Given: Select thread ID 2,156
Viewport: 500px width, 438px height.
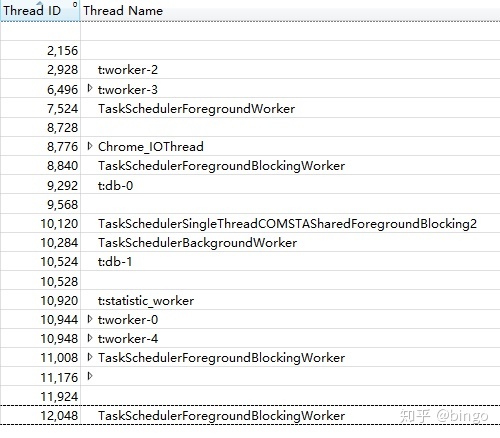Looking at the screenshot, I should coord(62,51).
